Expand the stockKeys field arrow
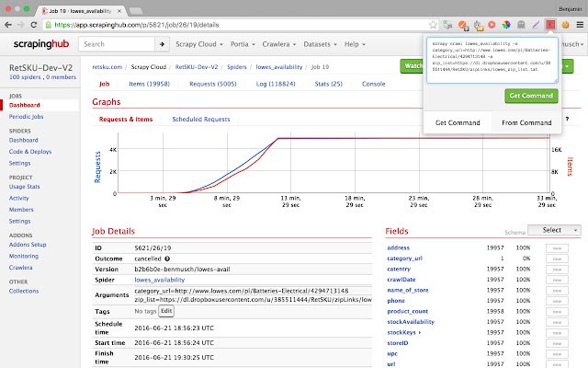The height and width of the screenshot is (368, 588). pyautogui.click(x=420, y=333)
